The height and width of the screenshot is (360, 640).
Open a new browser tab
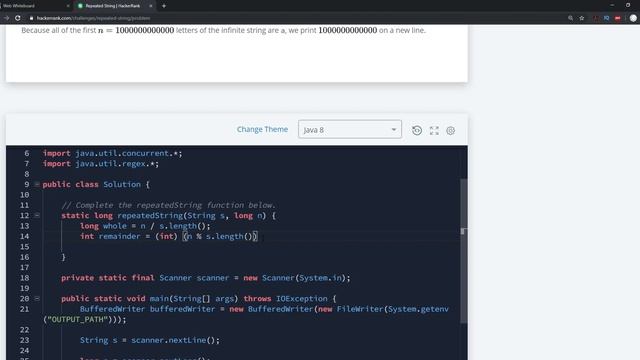pos(164,6)
